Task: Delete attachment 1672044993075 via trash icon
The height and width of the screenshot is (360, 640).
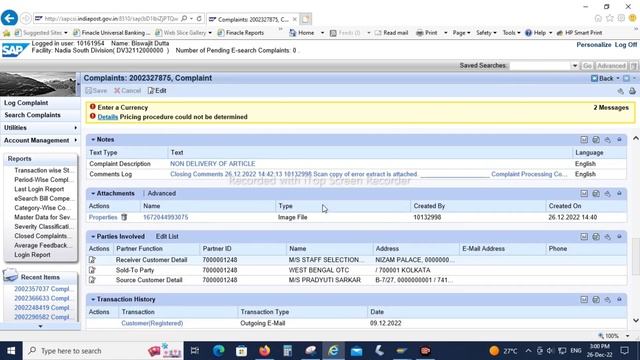Action: (124, 217)
